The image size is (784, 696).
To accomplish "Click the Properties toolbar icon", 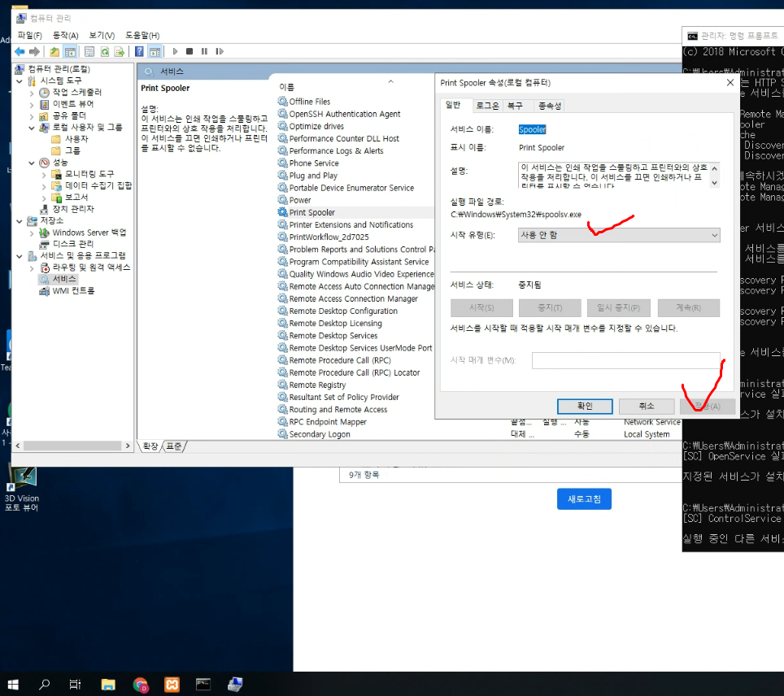I will (89, 51).
